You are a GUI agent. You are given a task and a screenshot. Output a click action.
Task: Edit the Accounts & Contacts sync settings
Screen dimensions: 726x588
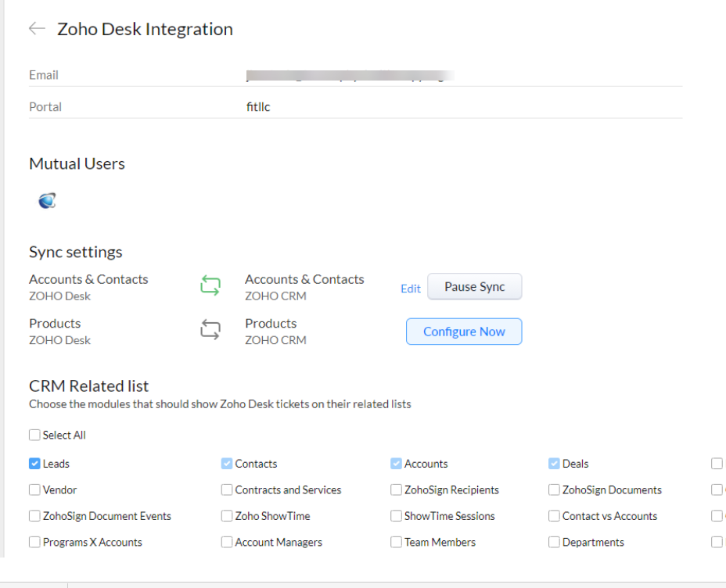tap(411, 289)
